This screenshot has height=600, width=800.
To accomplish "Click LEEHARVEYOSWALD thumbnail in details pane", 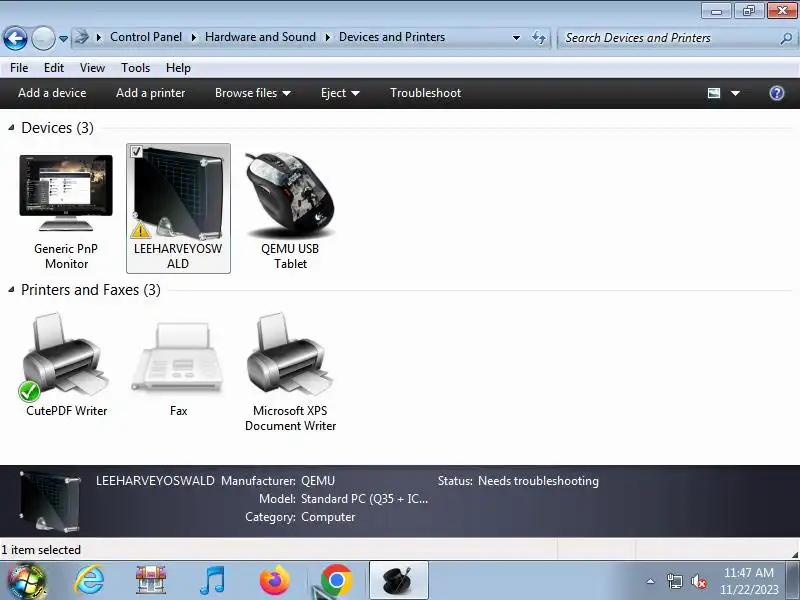I will coord(50,501).
